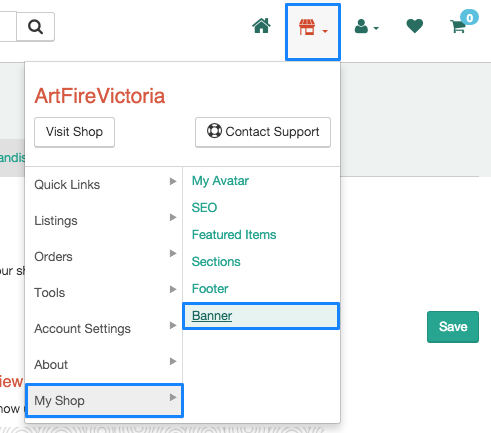Select My Shop in the menu

click(x=104, y=400)
